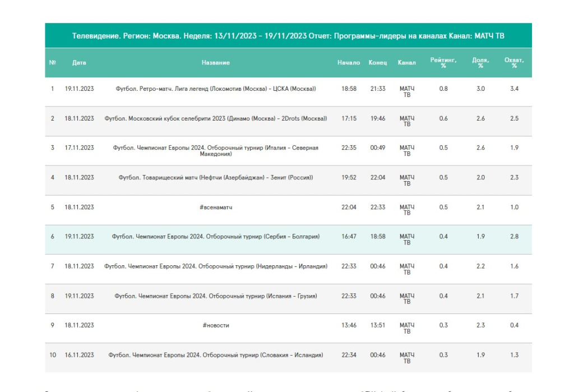This screenshot has height=392, width=574.
Task: Click start time 22:35 in row 3
Action: [x=349, y=147]
